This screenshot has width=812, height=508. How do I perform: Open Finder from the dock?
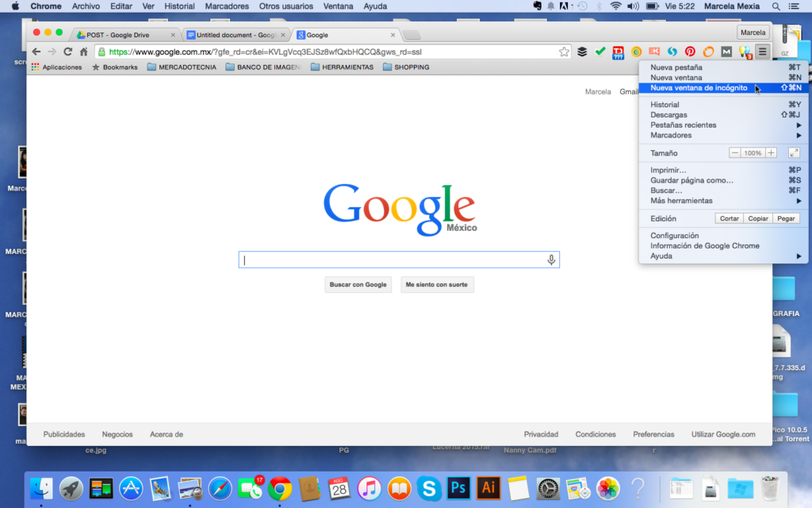[x=41, y=488]
